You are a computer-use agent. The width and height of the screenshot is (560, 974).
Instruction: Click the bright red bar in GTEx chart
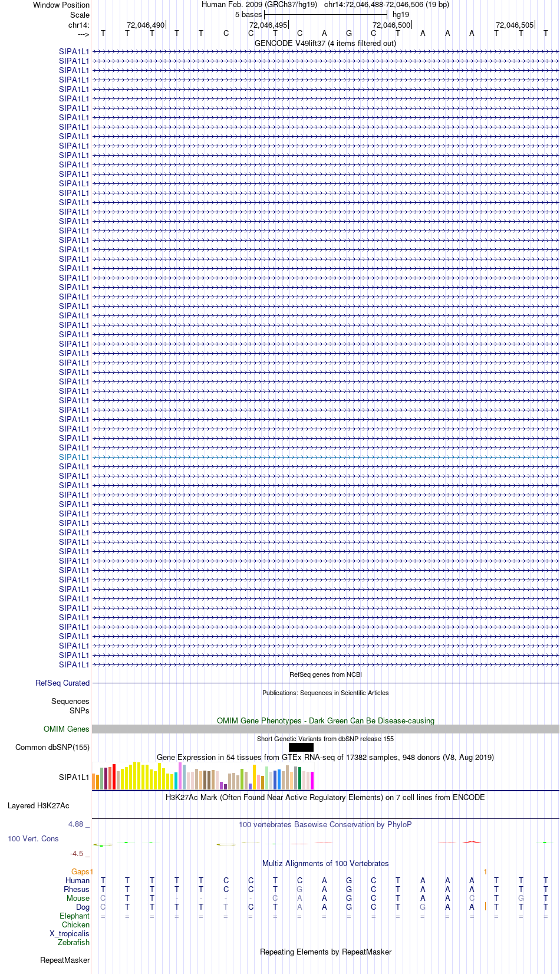pos(114,776)
